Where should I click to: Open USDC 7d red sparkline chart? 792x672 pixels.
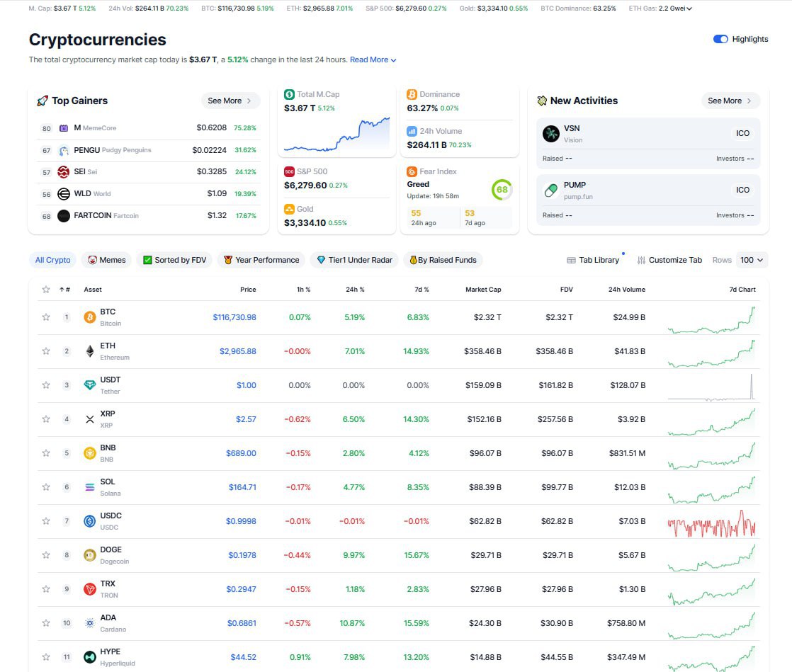click(x=712, y=523)
